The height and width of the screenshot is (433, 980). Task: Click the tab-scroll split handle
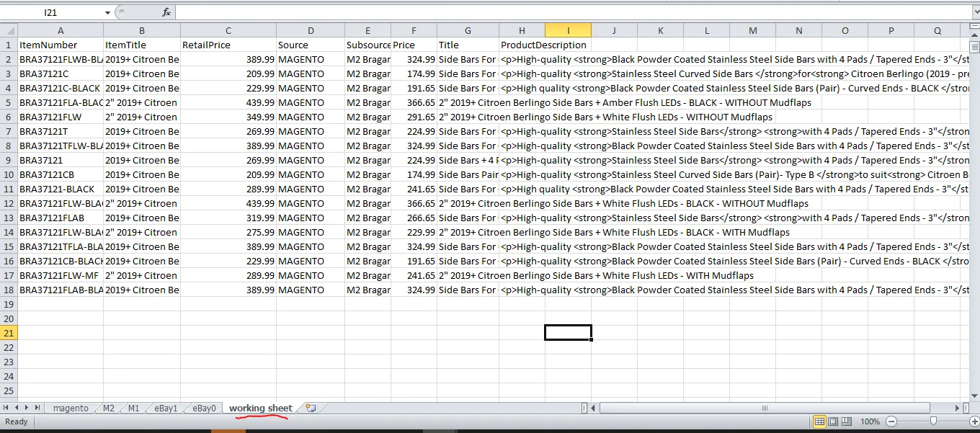(x=584, y=408)
